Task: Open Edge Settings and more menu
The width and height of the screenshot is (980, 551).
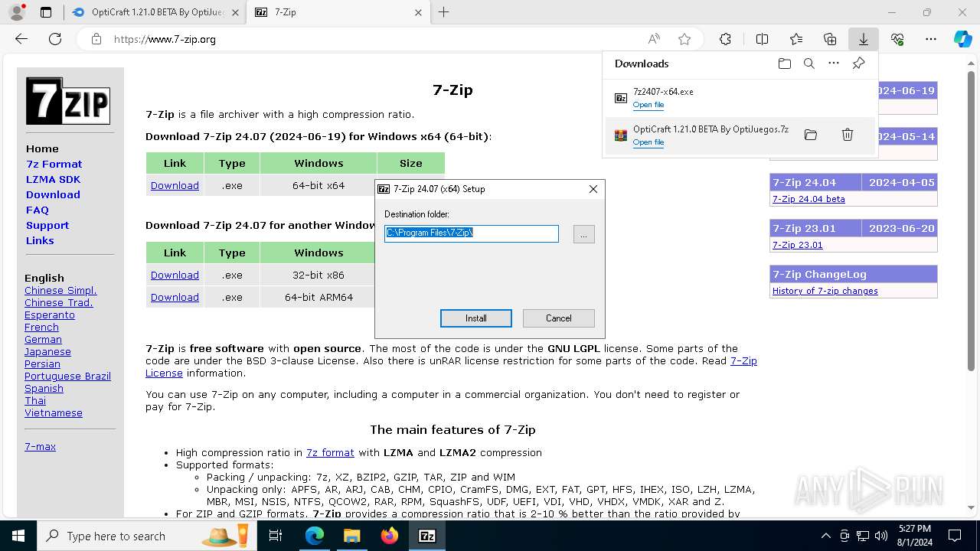Action: 930,39
